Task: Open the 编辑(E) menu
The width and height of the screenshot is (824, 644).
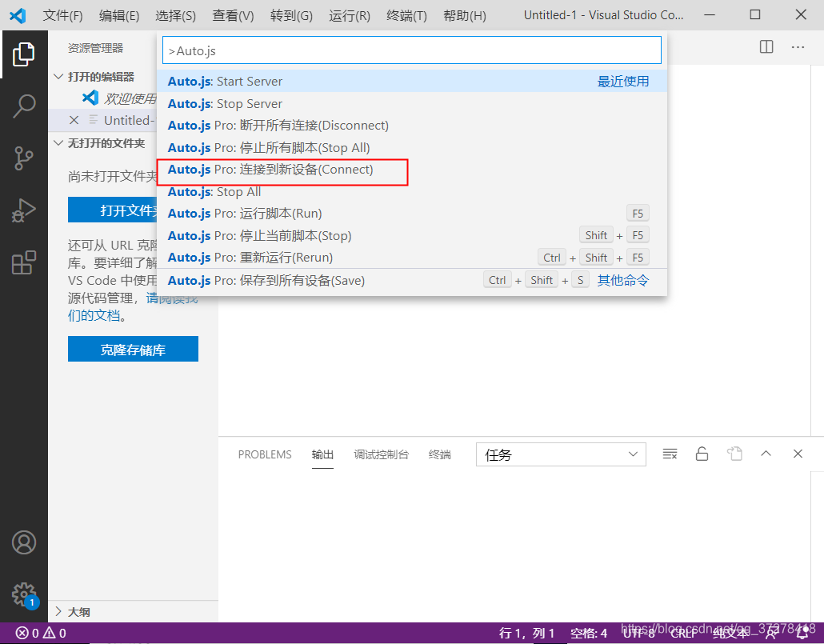Action: pyautogui.click(x=118, y=16)
